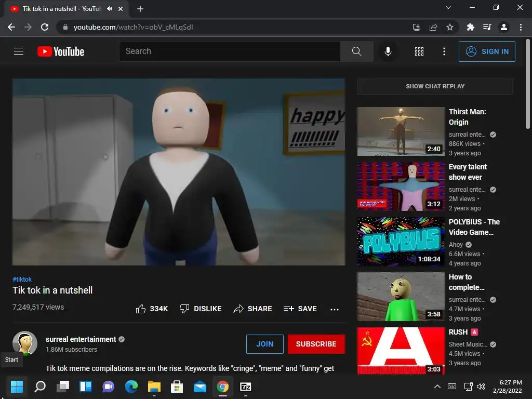Click the address bar URL
This screenshot has width=532, height=399.
coord(133,27)
